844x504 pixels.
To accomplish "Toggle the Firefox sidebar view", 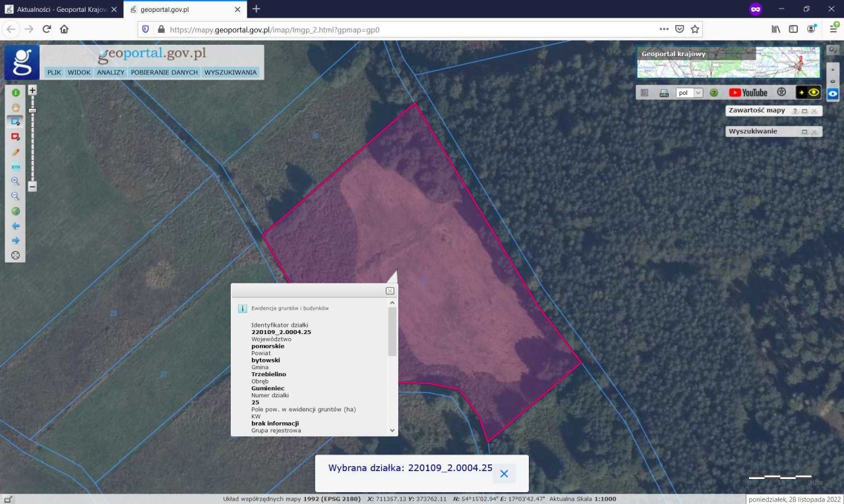I will [794, 29].
